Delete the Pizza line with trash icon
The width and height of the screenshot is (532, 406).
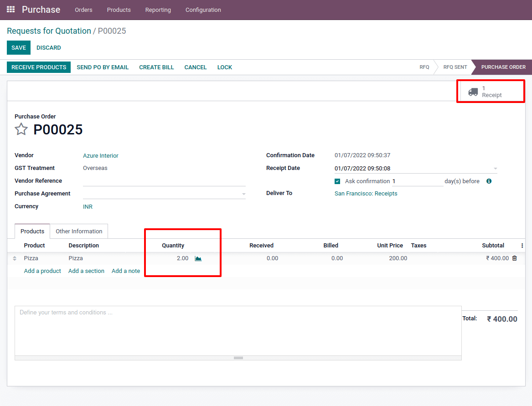tap(514, 258)
